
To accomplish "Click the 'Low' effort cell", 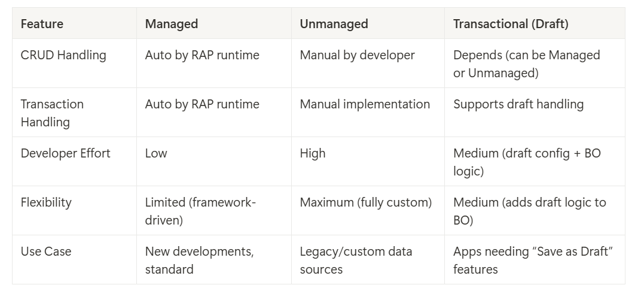I will (214, 161).
